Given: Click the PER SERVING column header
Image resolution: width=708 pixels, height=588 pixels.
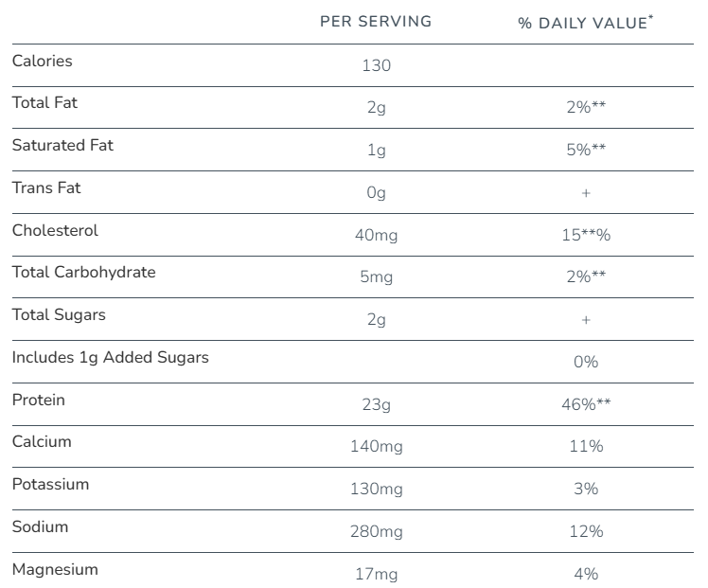Looking at the screenshot, I should pos(376,22).
